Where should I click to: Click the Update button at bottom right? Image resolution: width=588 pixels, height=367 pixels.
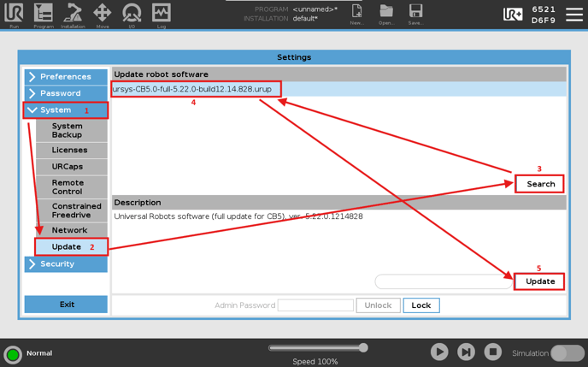[540, 281]
